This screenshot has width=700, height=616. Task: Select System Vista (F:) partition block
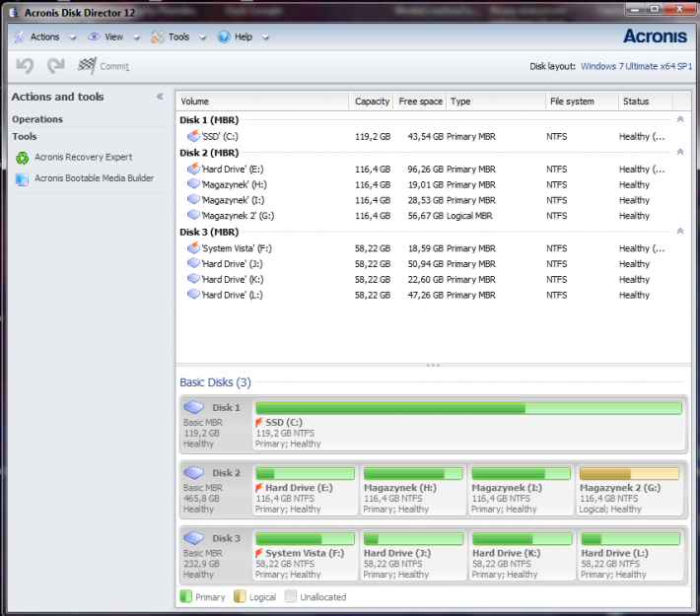pyautogui.click(x=305, y=555)
